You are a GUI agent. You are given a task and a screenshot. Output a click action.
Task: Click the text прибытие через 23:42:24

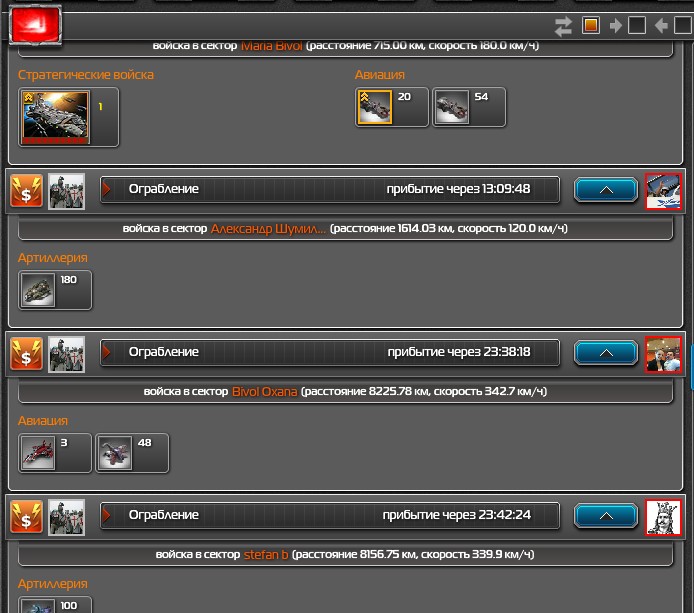(x=456, y=515)
